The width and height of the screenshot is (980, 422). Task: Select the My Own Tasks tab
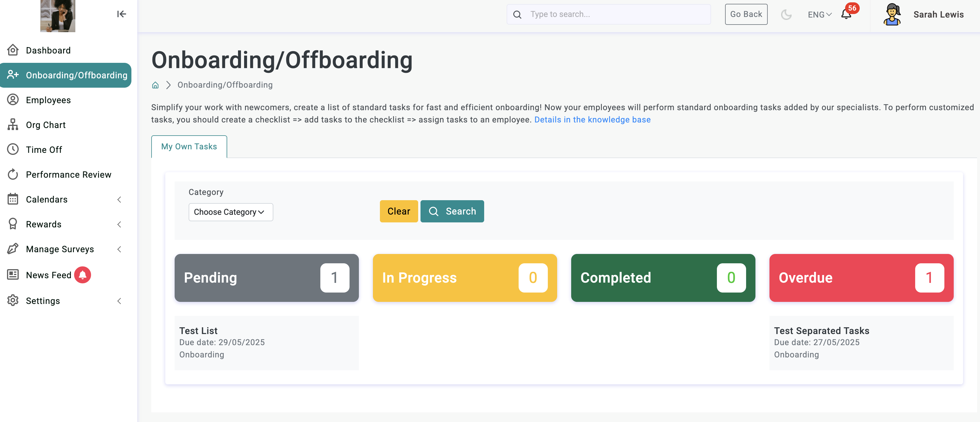click(189, 147)
